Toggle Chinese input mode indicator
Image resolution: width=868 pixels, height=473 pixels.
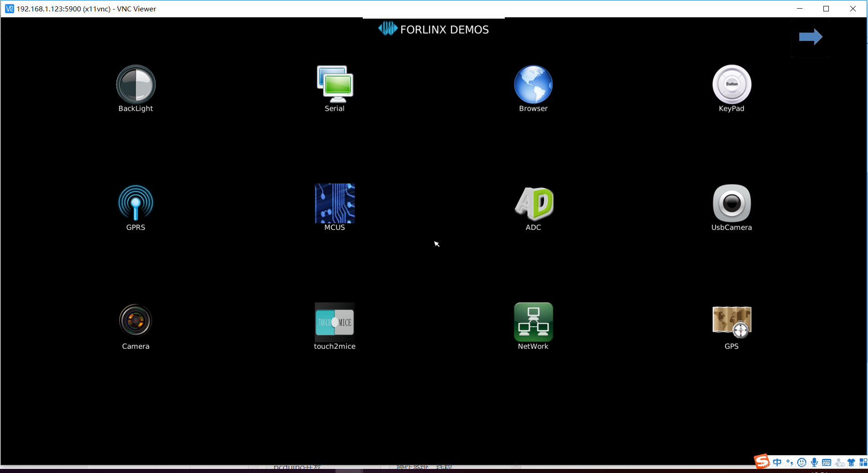coord(777,463)
